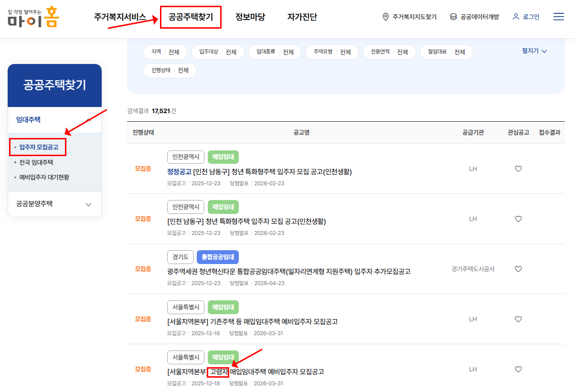Click the user icon next to 로그인
Viewport: 575px width, 392px height.
click(516, 17)
